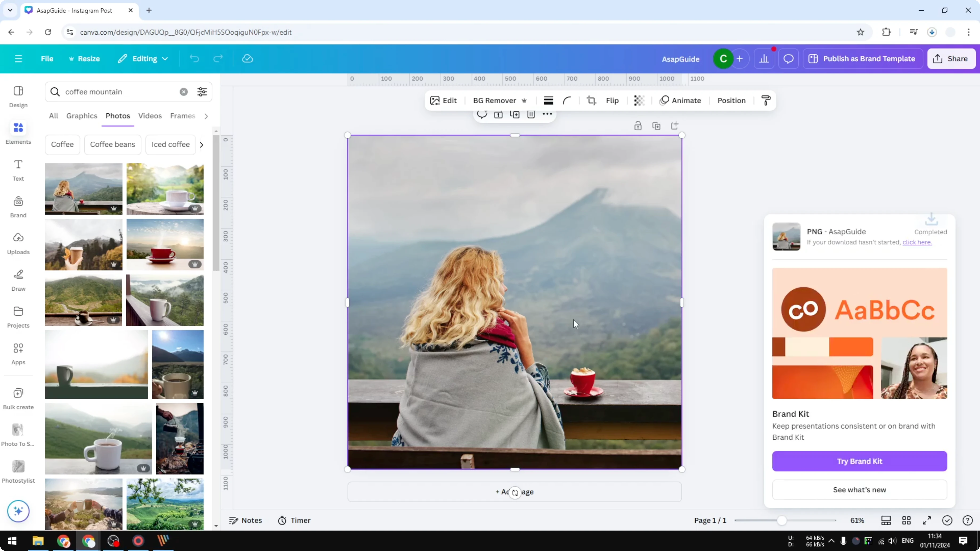Toggle fullscreen presentation mode in status bar
This screenshot has height=551, width=980.
tap(927, 520)
